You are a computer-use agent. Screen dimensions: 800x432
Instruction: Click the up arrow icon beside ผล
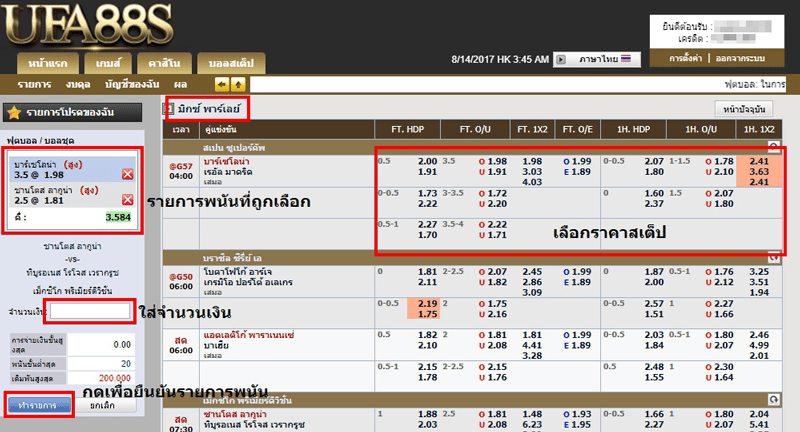click(238, 84)
